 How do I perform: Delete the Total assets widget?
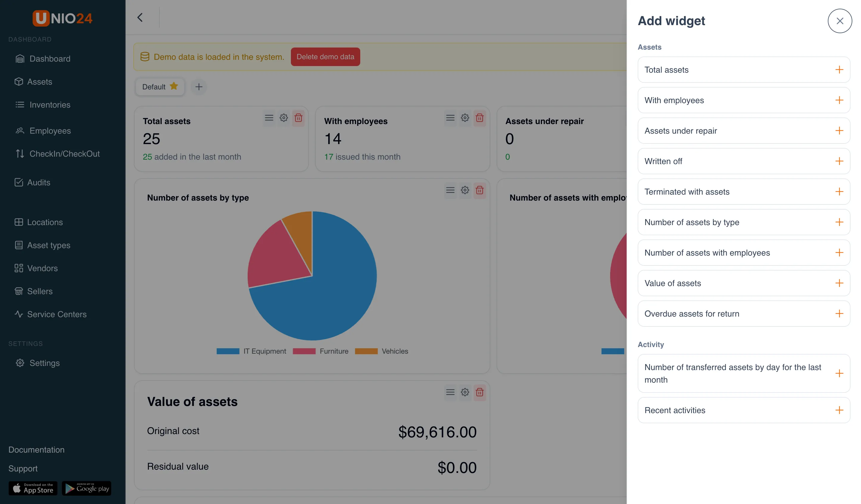click(x=298, y=118)
